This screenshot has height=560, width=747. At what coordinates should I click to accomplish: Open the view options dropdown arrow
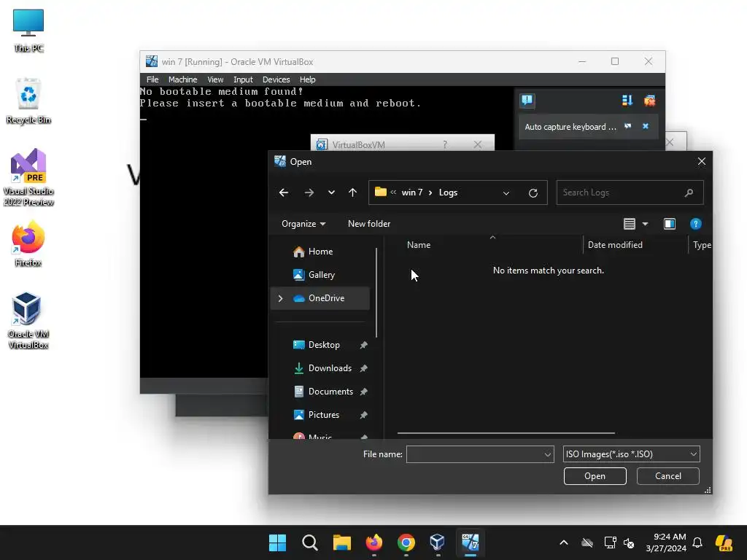click(x=645, y=224)
